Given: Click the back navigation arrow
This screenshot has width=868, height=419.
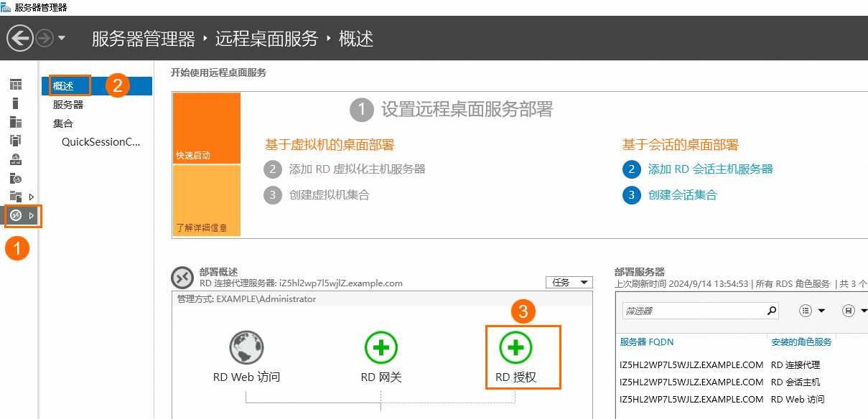Looking at the screenshot, I should (19, 38).
